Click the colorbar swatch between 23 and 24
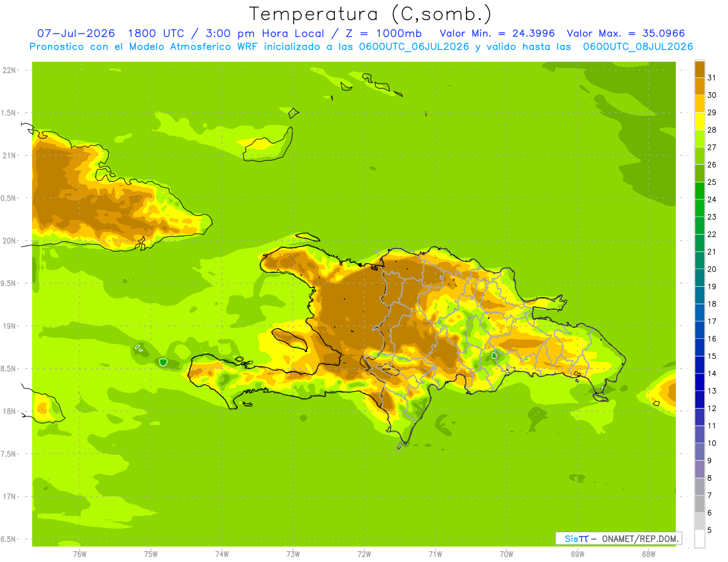The width and height of the screenshot is (728, 562). coord(699,208)
